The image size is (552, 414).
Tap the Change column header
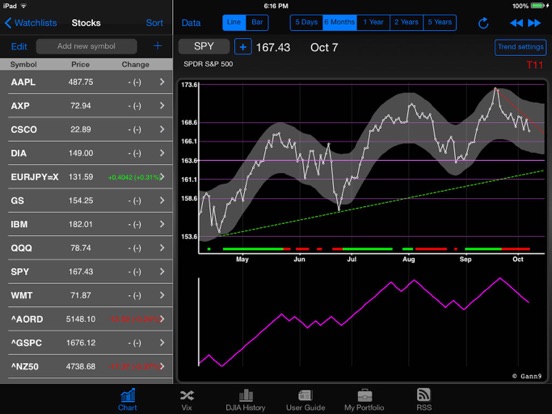point(135,64)
